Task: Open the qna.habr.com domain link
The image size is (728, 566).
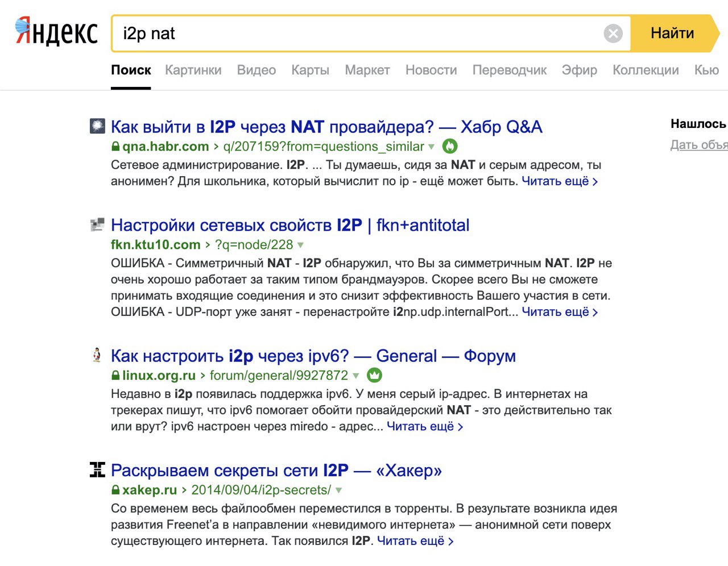Action: pyautogui.click(x=166, y=147)
